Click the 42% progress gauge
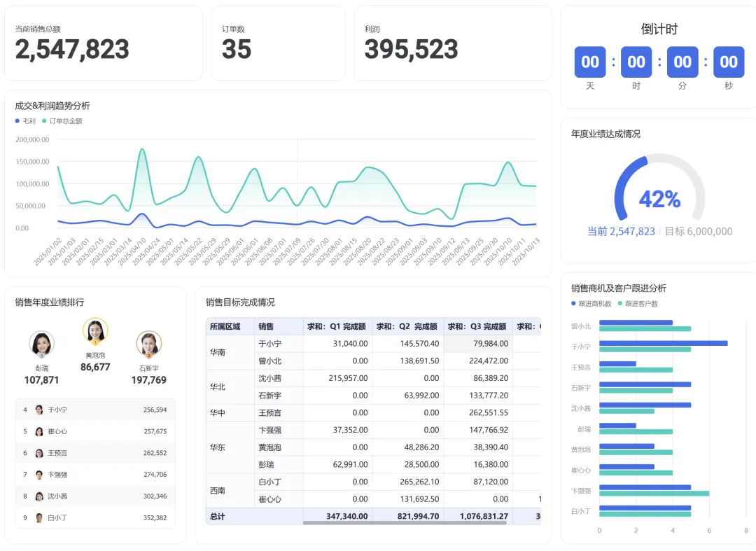The width and height of the screenshot is (756, 551). click(659, 192)
